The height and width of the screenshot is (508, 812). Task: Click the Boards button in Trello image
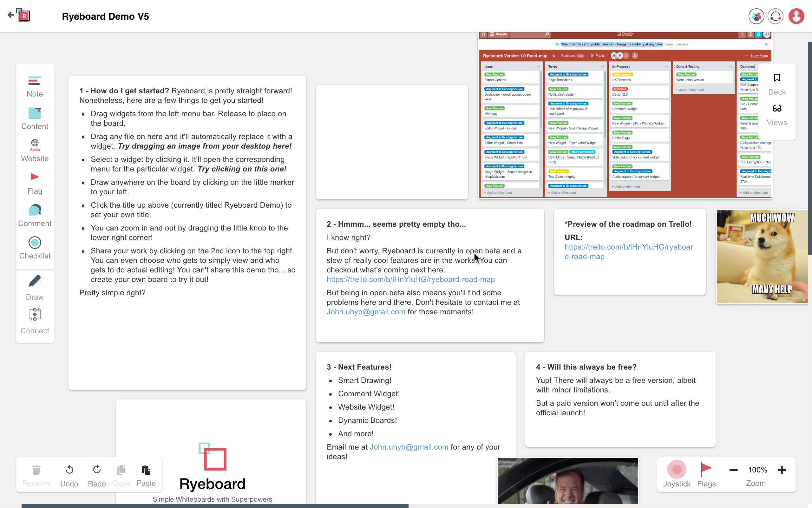498,34
